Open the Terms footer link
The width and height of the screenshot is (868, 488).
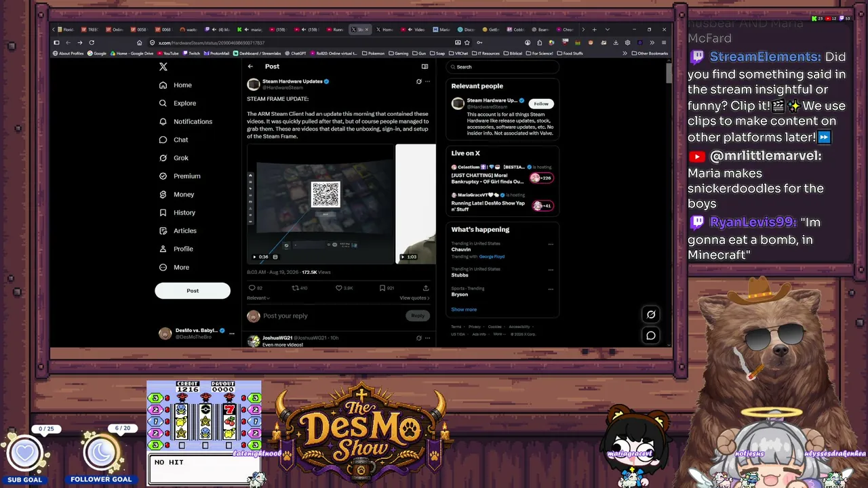pyautogui.click(x=456, y=327)
